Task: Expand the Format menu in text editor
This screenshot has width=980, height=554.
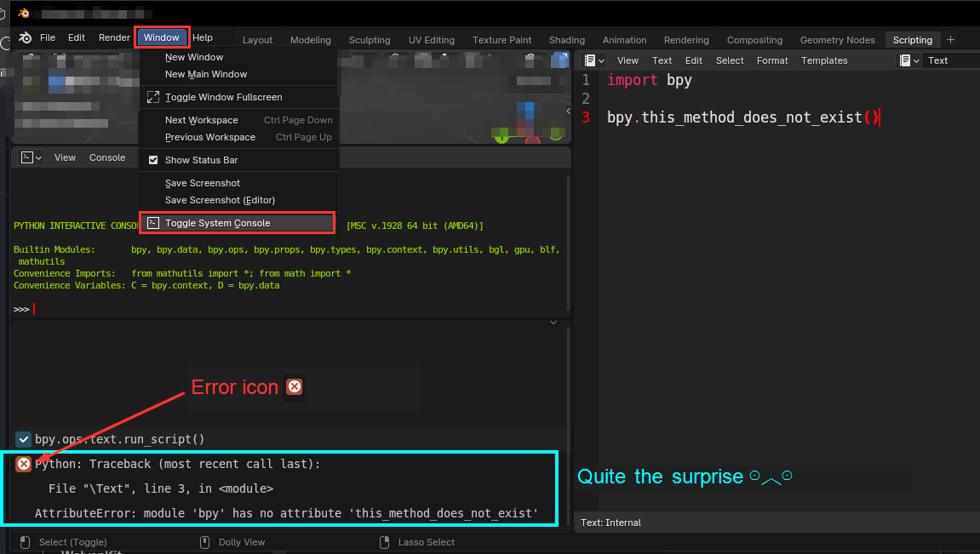Action: tap(772, 60)
